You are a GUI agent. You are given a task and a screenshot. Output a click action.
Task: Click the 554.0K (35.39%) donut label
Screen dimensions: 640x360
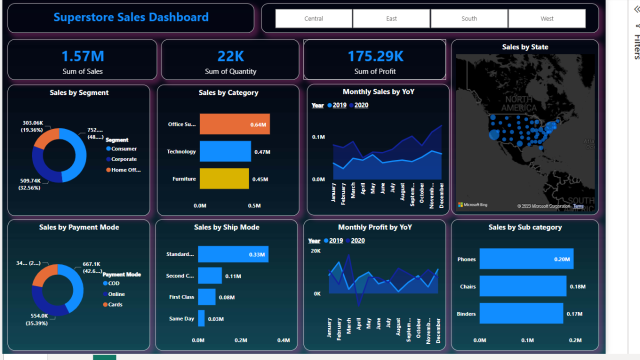click(x=37, y=320)
